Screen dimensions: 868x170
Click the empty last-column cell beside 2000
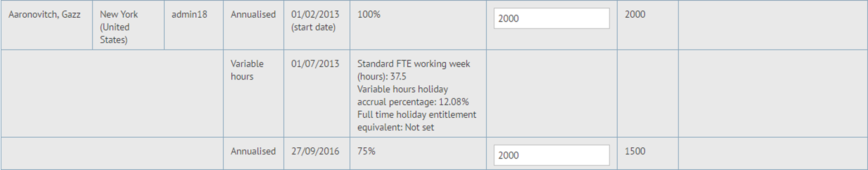[x=773, y=25]
